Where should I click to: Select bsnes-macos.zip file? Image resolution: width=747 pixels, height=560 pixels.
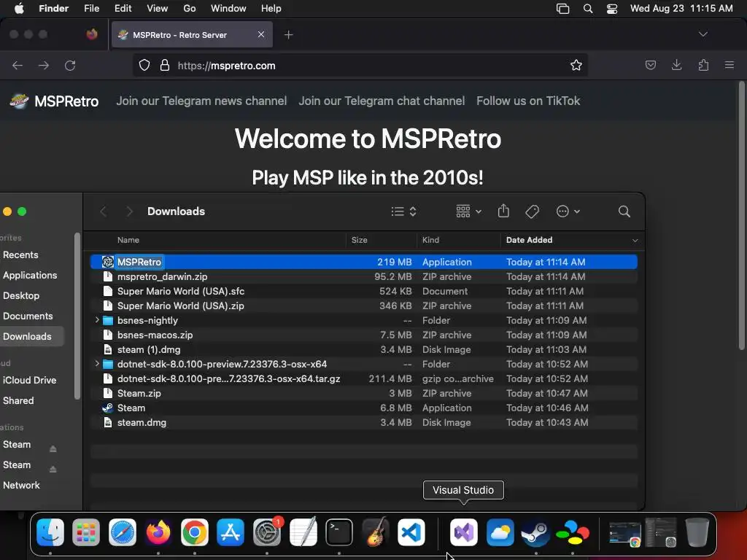click(364, 335)
